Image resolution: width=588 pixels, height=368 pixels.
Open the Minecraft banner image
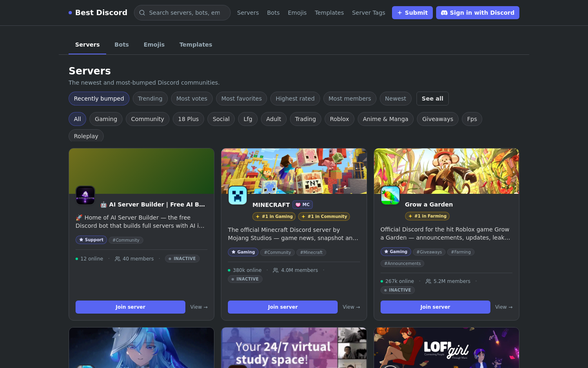pos(294,171)
